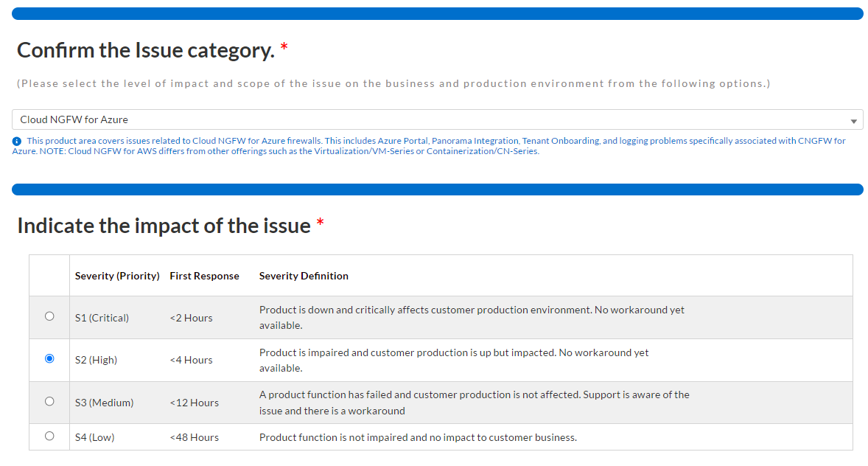The height and width of the screenshot is (466, 868).
Task: Click the blue info icon below the dropdown
Action: [x=16, y=141]
